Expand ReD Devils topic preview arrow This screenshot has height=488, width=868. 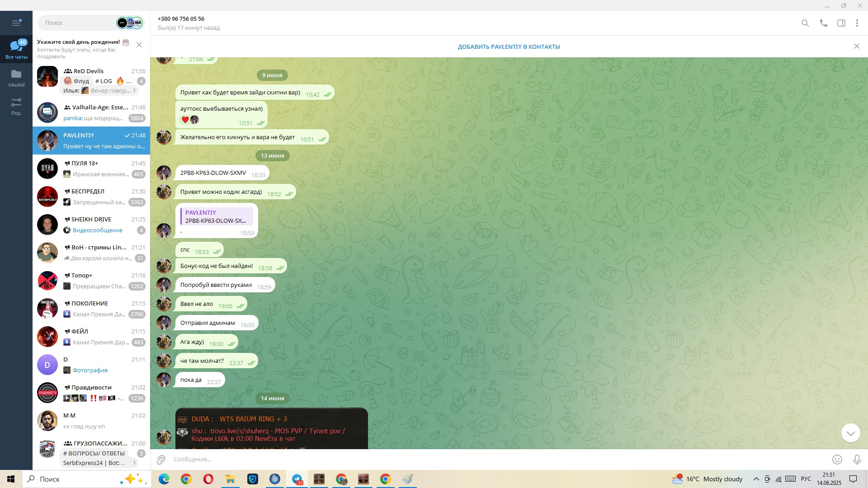point(134,90)
